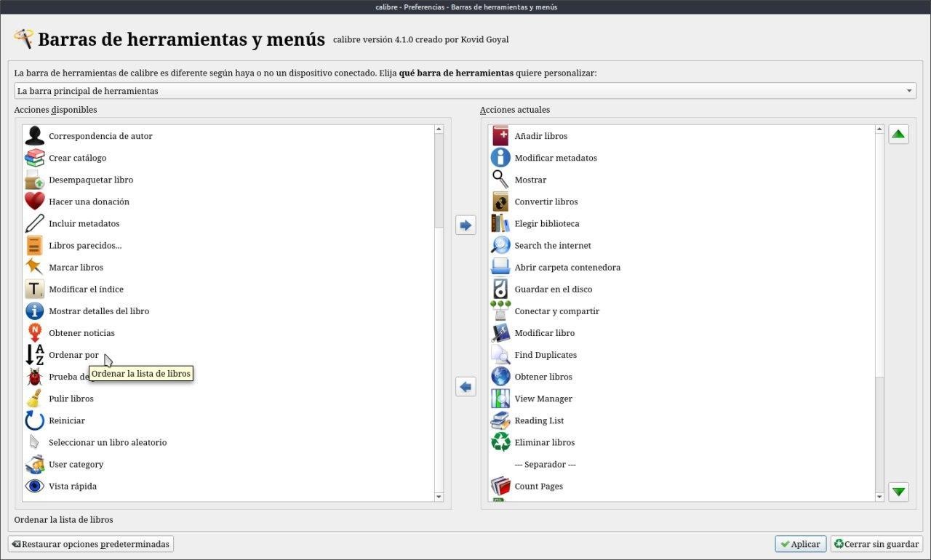
Task: Select the Separador entry in current actions
Action: pyautogui.click(x=682, y=464)
